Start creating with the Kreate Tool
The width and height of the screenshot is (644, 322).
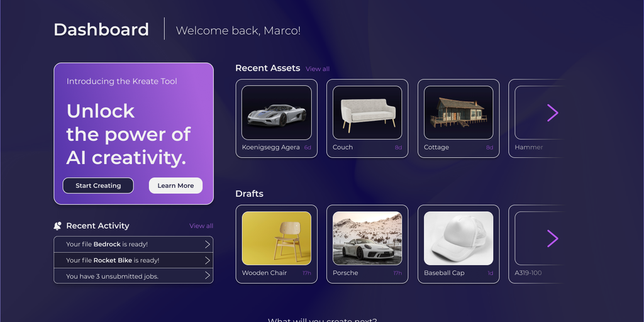pos(98,186)
